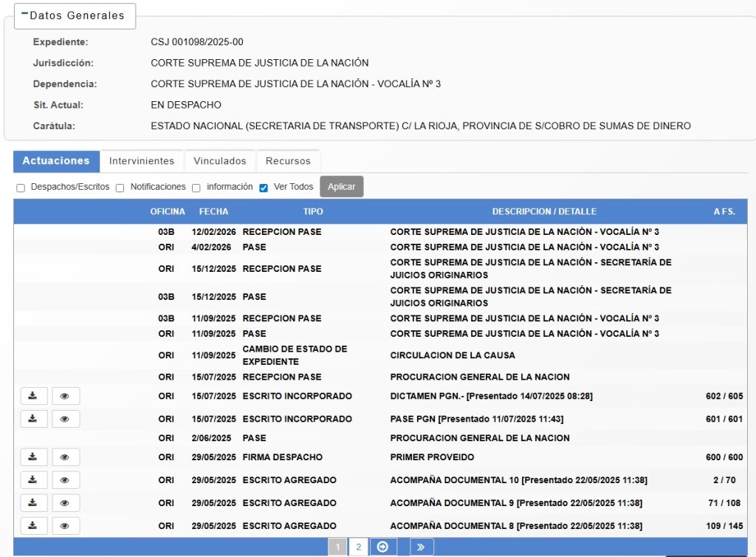Uncheck the Ver Todos filter
Viewport: 756px width, 557px height.
point(264,188)
